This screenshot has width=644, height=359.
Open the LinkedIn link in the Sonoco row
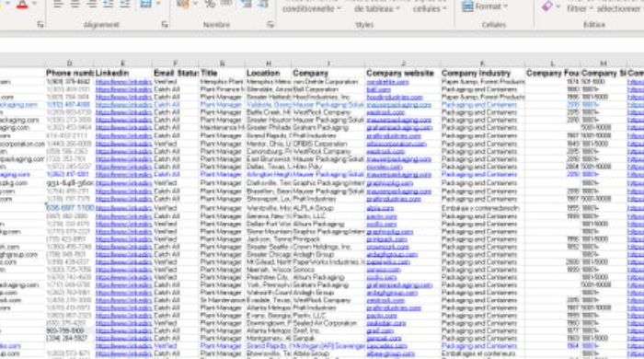(123, 270)
